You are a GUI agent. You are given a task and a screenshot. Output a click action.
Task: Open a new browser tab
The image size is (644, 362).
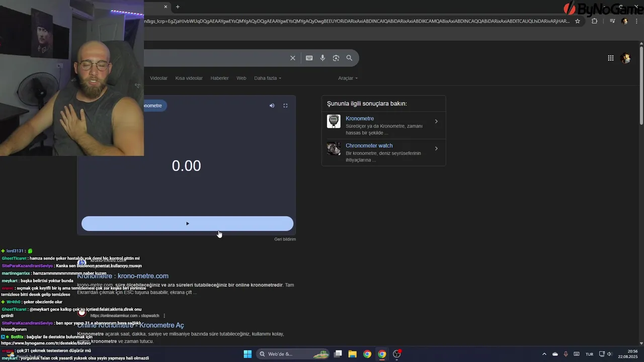point(178,7)
